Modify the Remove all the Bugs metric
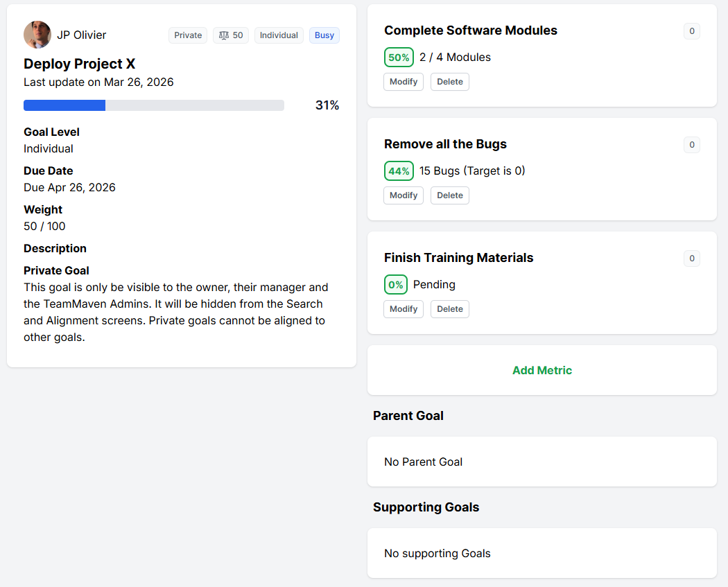 pos(404,195)
